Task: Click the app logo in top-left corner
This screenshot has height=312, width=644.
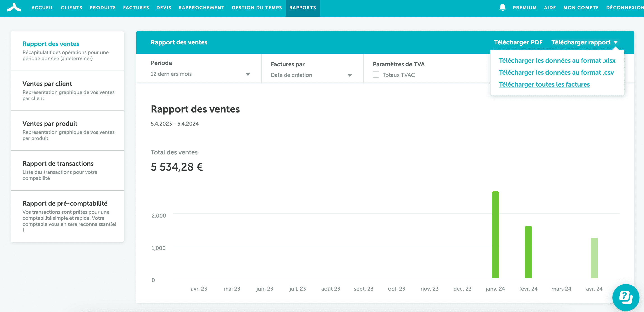Action: [x=14, y=7]
